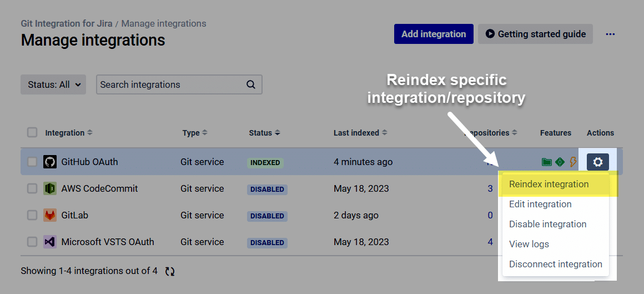Image resolution: width=644 pixels, height=294 pixels.
Task: Click the AWS CodeCommit logo icon
Action: (x=50, y=189)
